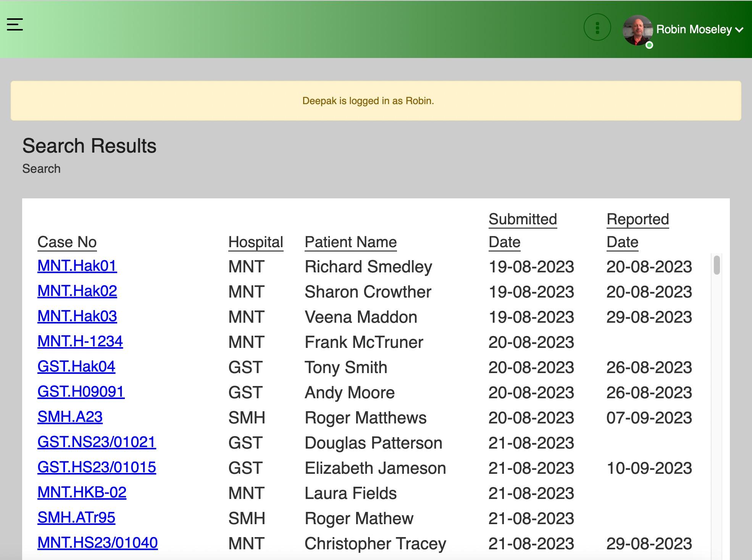Screen dimensions: 752x560
Task: Open case MNT.H-1234
Action: tap(80, 341)
